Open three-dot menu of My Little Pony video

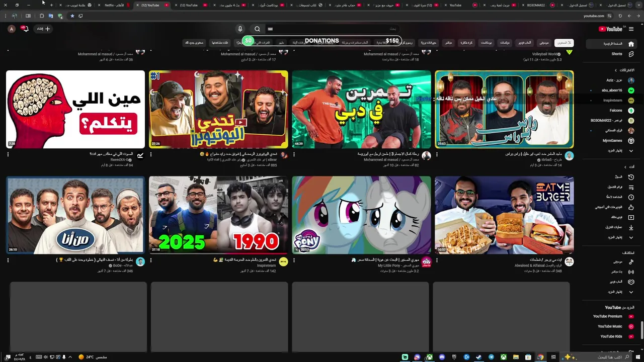(x=294, y=260)
